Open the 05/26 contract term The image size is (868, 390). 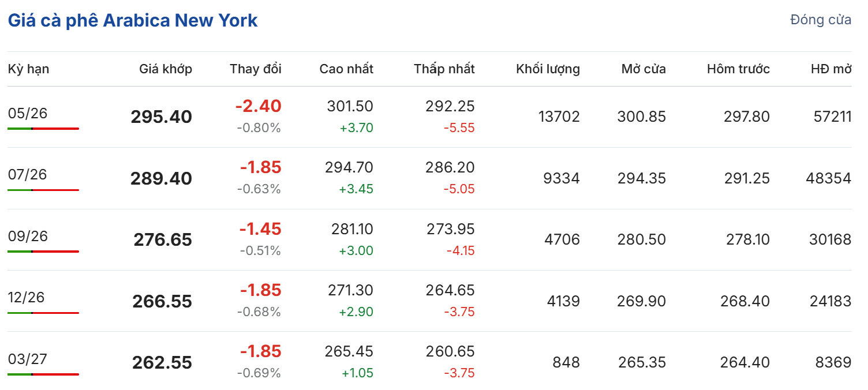[x=28, y=113]
